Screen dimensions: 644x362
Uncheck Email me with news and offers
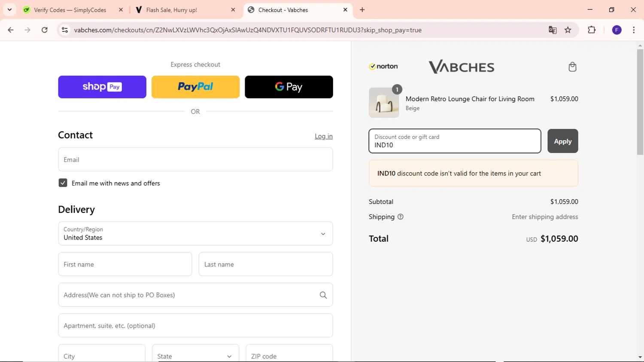(x=63, y=183)
